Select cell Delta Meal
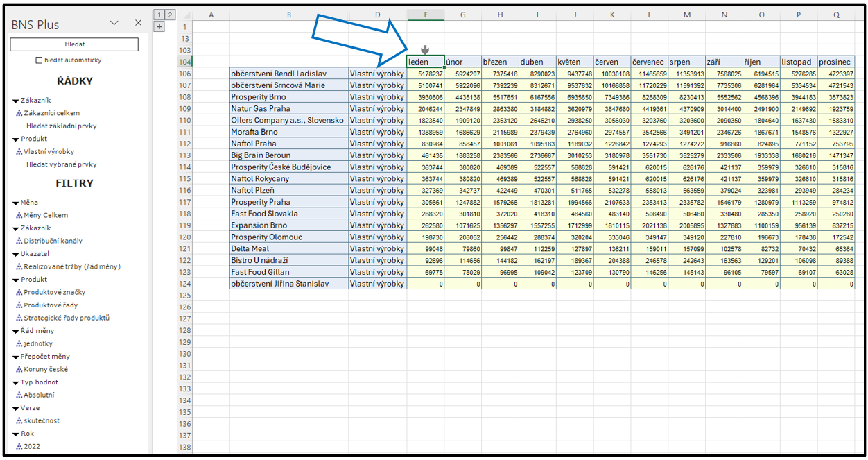The width and height of the screenshot is (868, 460). 288,248
